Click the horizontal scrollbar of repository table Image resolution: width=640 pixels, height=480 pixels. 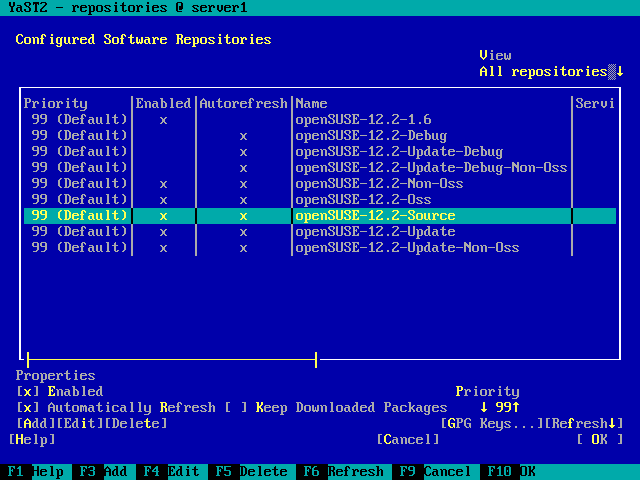tap(172, 360)
